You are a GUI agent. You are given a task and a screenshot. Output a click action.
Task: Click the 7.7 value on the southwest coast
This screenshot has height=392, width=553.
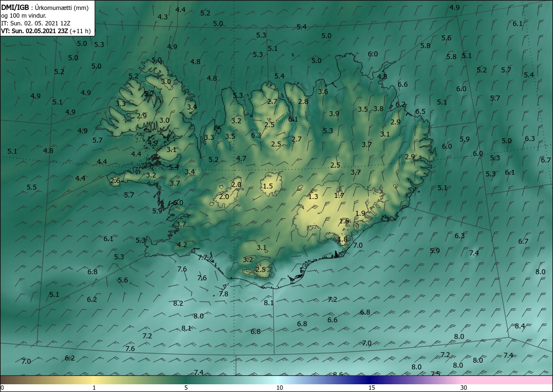tap(202, 258)
